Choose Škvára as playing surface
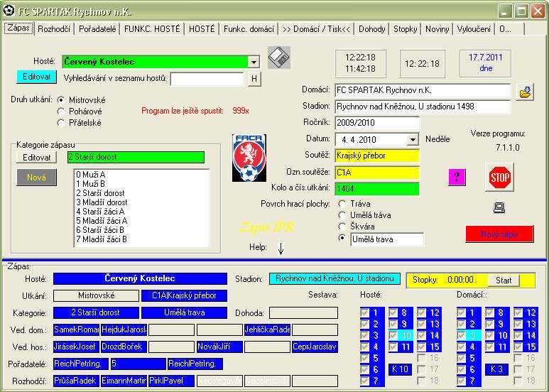The width and height of the screenshot is (549, 392). [x=344, y=227]
